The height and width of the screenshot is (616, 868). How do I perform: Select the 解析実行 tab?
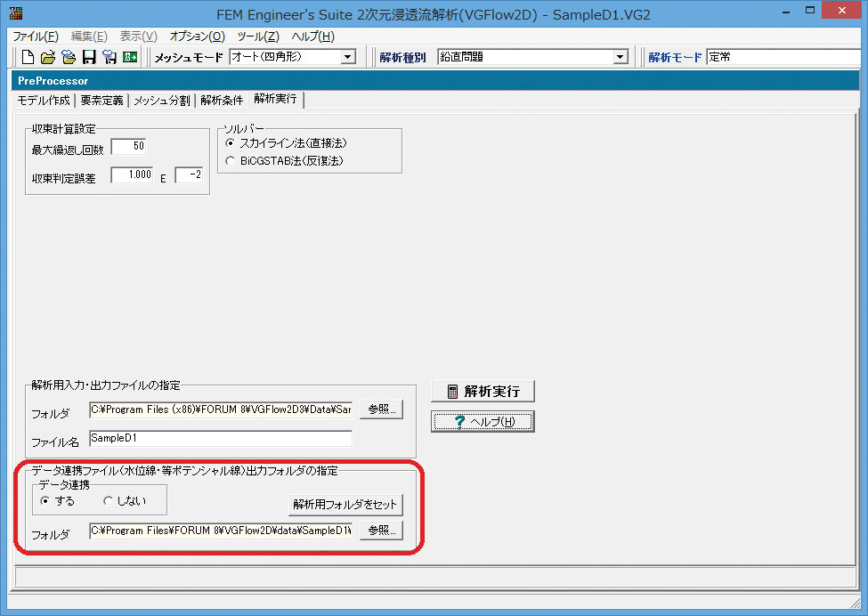(x=276, y=99)
